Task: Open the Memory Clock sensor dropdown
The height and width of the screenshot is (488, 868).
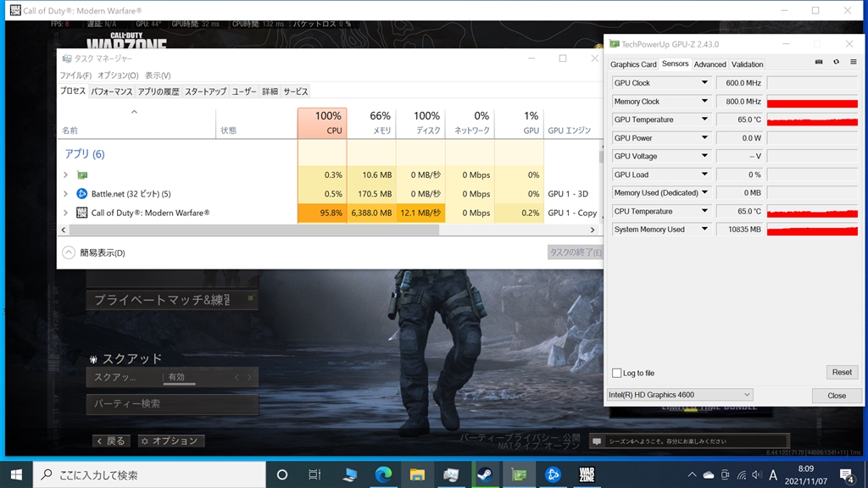Action: click(704, 102)
